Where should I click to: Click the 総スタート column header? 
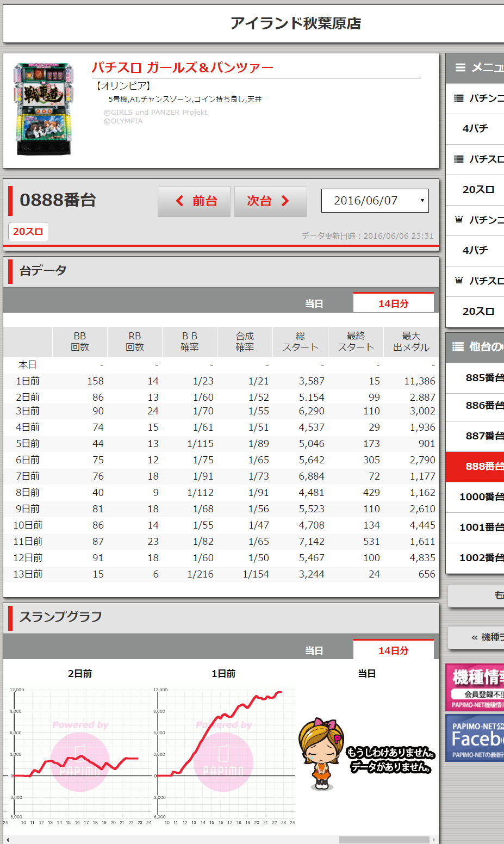pos(300,342)
